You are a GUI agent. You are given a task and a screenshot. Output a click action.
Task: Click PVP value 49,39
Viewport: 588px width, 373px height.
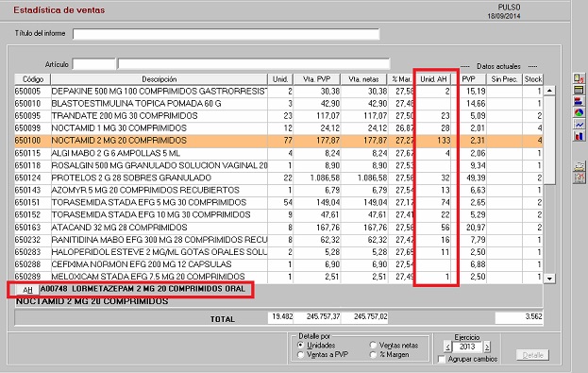point(476,178)
